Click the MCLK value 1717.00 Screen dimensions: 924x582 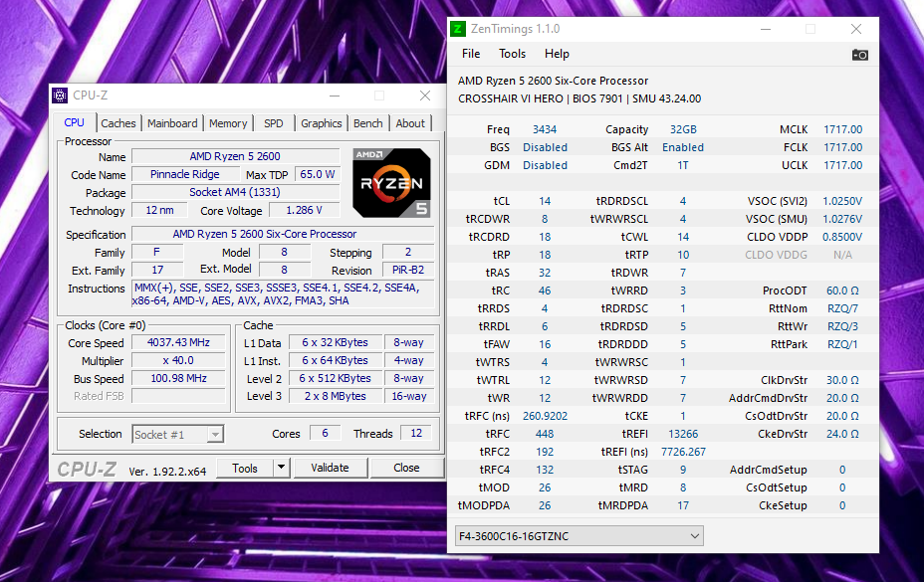[x=842, y=129]
